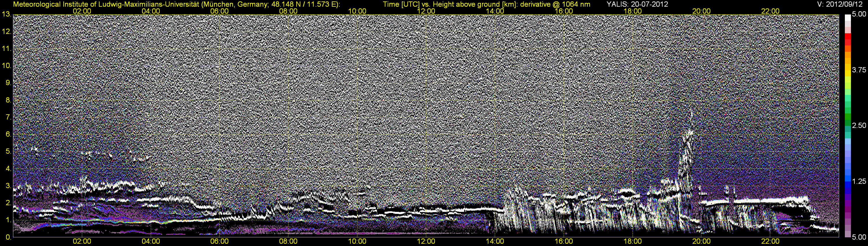
Task: Click the 04:00 label on the bottom time axis
Action: (x=151, y=241)
